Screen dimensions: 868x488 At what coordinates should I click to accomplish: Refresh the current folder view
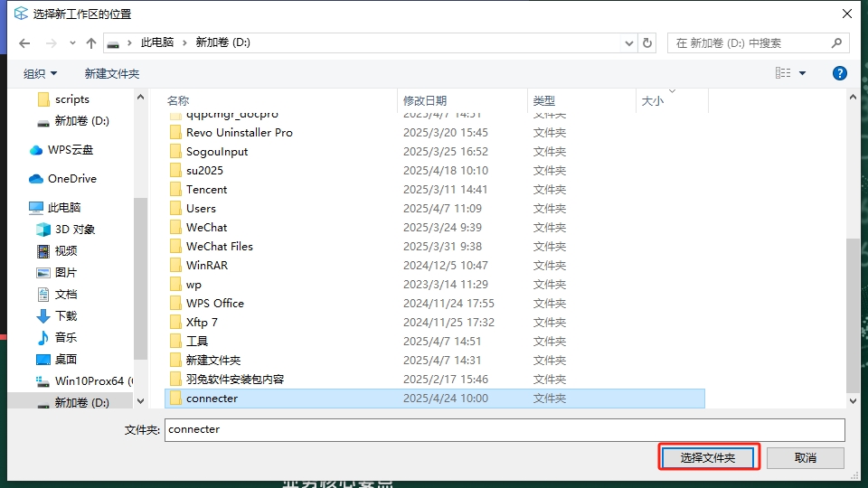[x=647, y=43]
